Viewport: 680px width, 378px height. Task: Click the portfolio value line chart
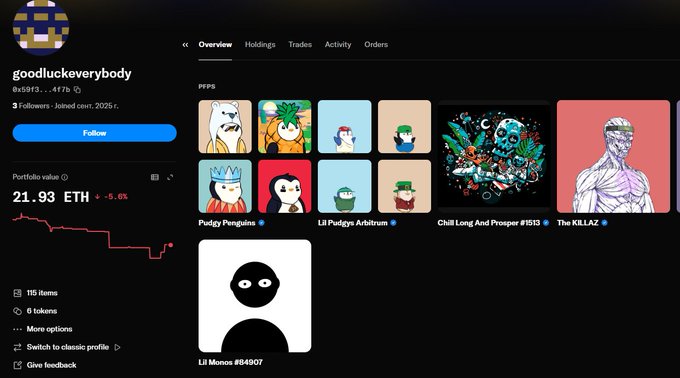click(93, 236)
